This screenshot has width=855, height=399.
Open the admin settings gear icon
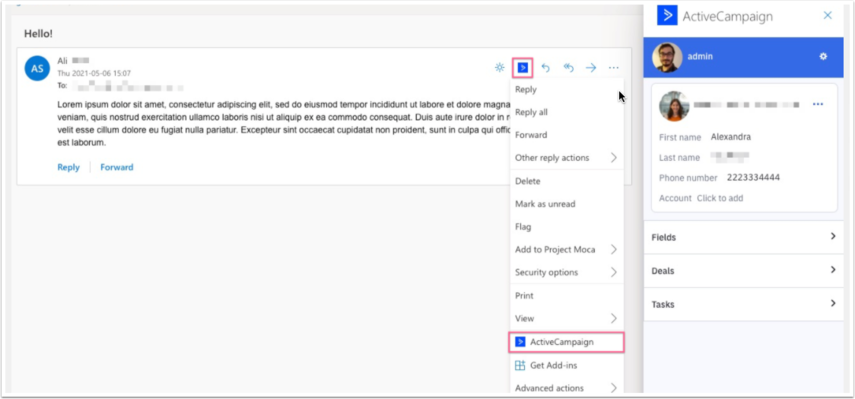point(823,57)
